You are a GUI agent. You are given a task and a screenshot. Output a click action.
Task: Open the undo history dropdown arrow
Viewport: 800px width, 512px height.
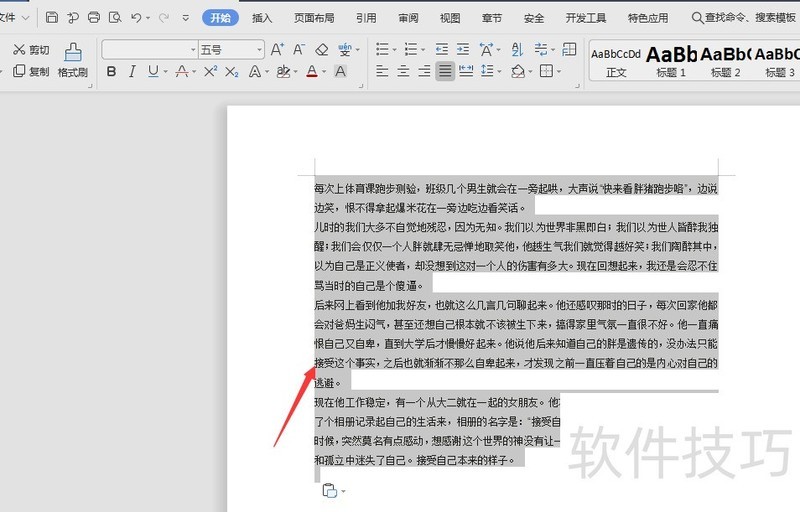coord(148,18)
